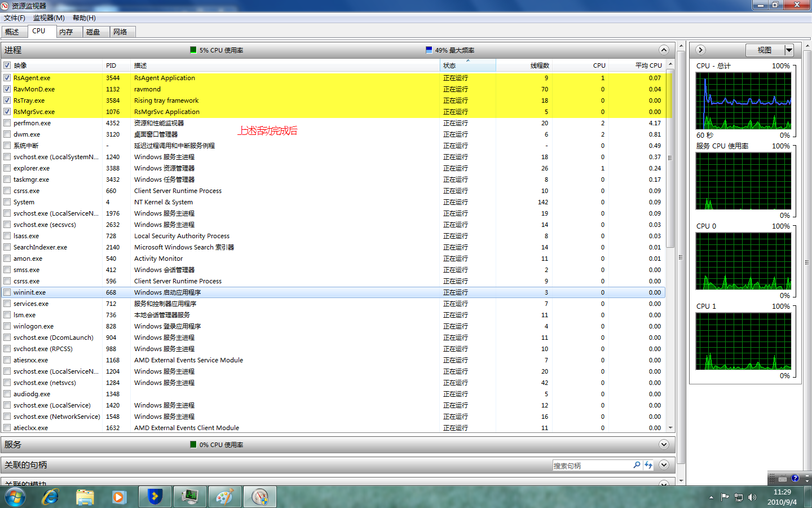Open the 帮助(H) menu
Image resolution: width=812 pixels, height=508 pixels.
(x=84, y=18)
